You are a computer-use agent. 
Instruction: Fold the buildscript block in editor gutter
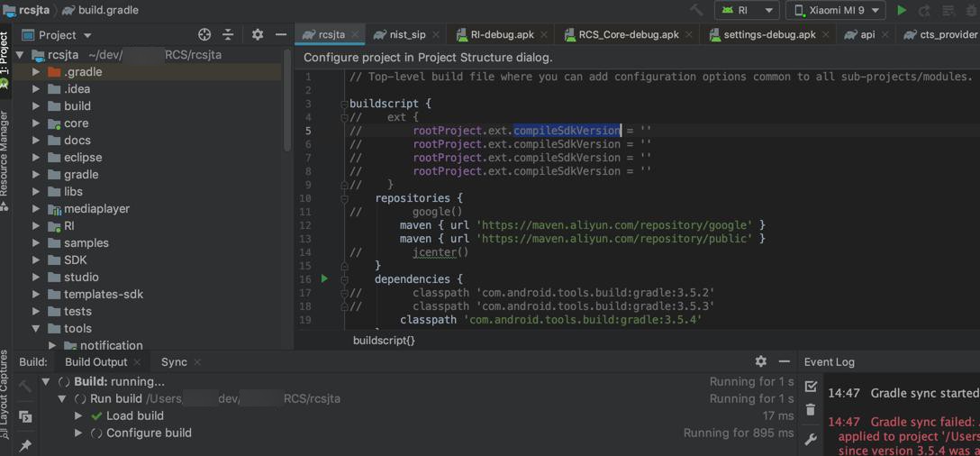click(344, 104)
